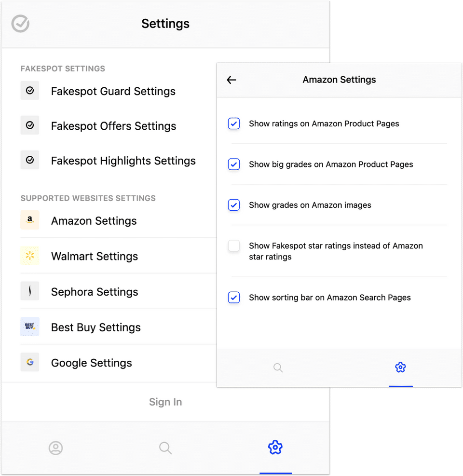Screen dimensions: 463x476
Task: Uncheck Show sorting bar on Amazon Search Pages
Action: coord(234,298)
